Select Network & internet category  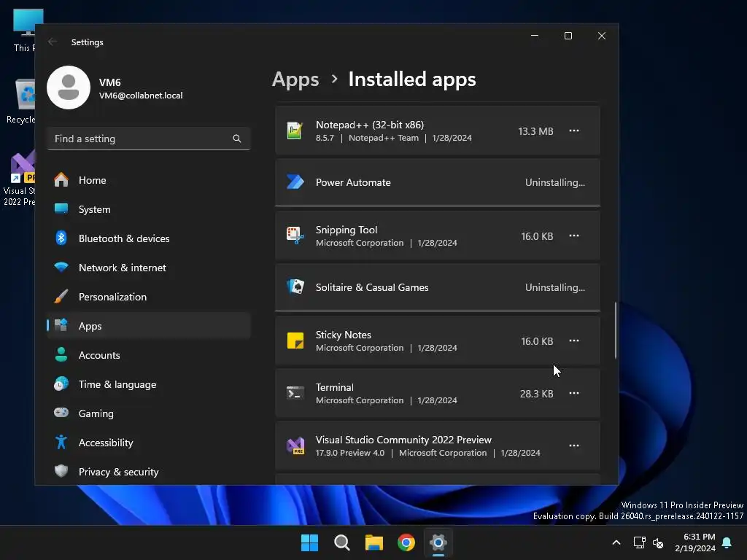tap(149, 268)
